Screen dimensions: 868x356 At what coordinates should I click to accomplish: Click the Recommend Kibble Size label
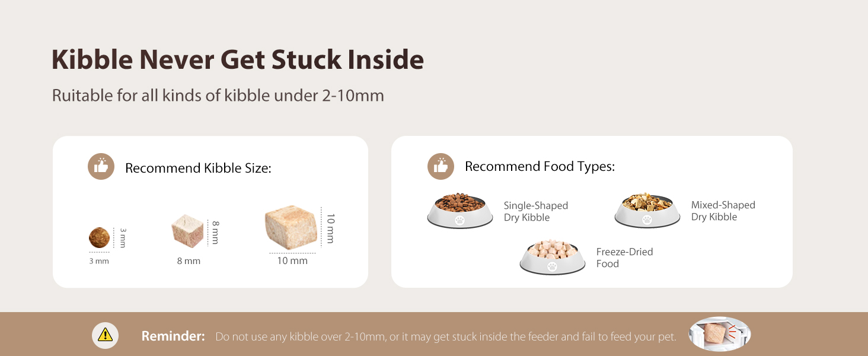[198, 168]
